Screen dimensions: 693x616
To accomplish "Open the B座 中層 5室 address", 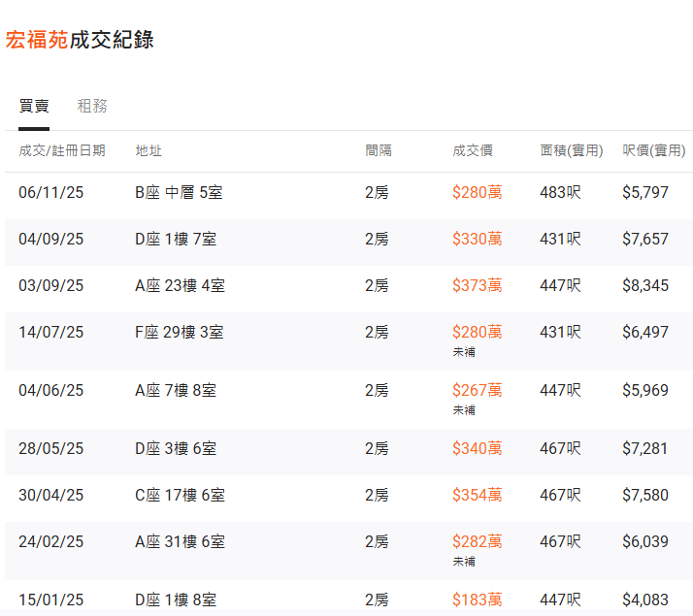I will (x=179, y=192).
